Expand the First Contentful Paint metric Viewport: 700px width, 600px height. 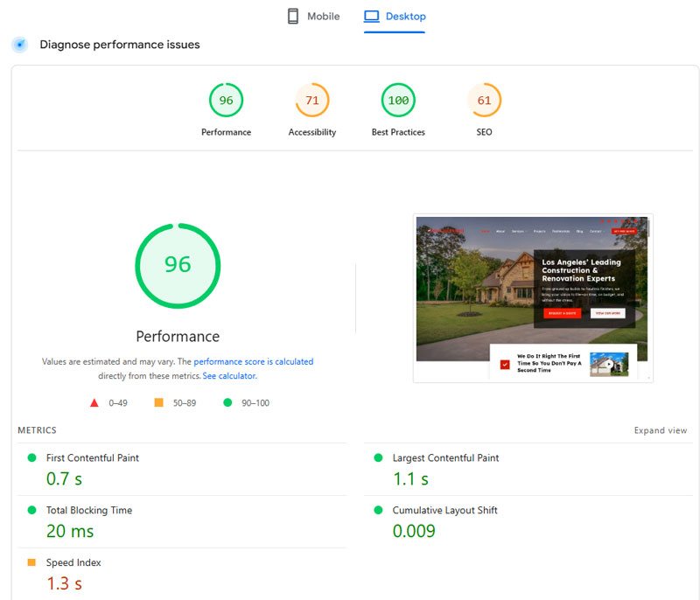click(92, 458)
